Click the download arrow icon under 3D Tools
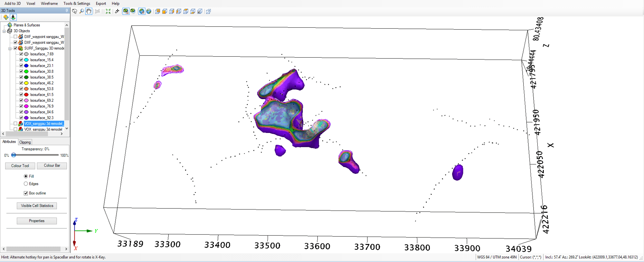Viewport: 644px width, 262px height. (x=13, y=17)
